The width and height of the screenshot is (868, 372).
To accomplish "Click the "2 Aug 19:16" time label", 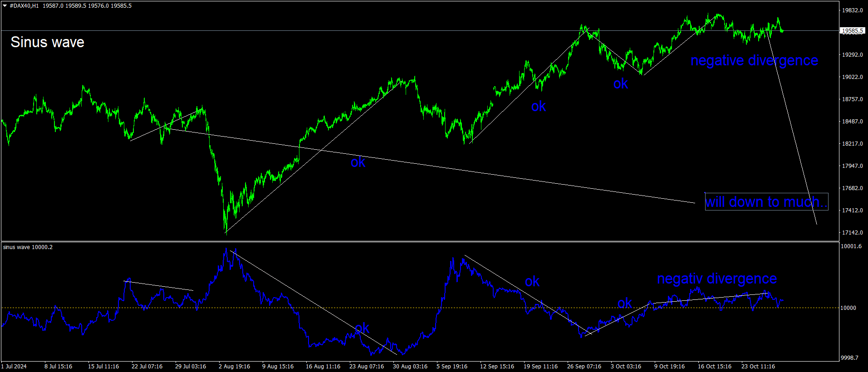I will pyautogui.click(x=234, y=367).
